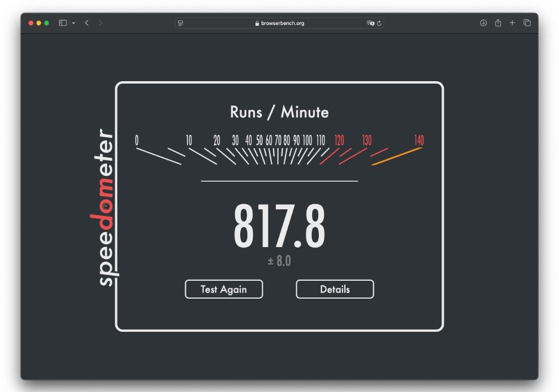Image resolution: width=559 pixels, height=392 pixels.
Task: Show the tab overview icon
Action: [x=527, y=23]
